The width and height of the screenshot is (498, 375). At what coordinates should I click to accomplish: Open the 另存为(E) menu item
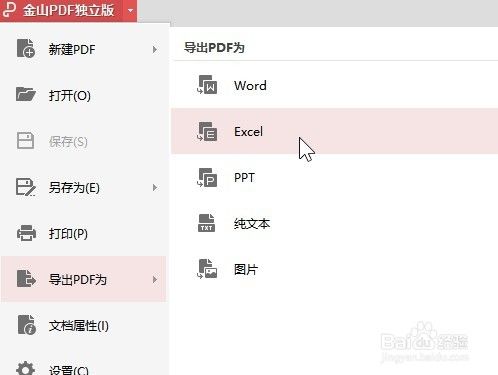[84, 188]
